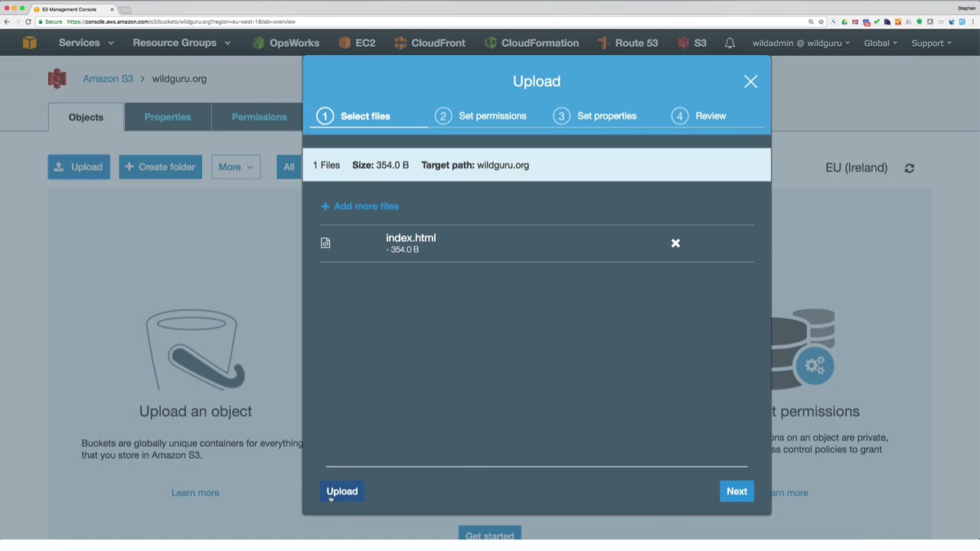The image size is (980, 551).
Task: Click the wildguru.org breadcrumb text
Action: point(179,79)
